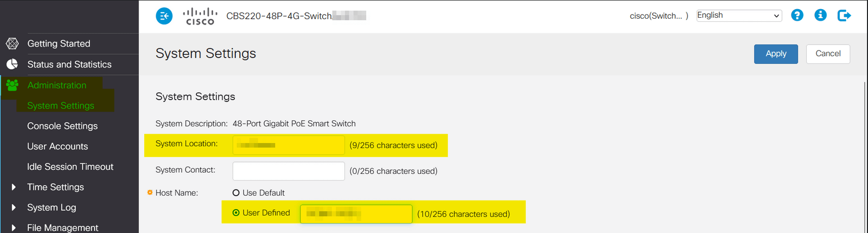Screen dimensions: 868x233
Task: Open the About info icon
Action: tap(820, 15)
